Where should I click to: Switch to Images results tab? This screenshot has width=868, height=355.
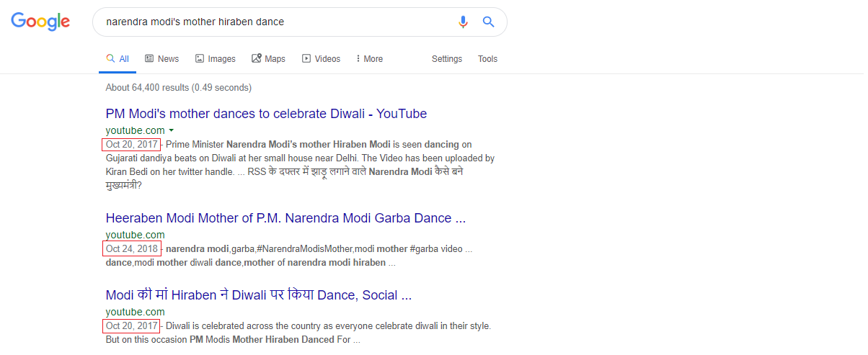tap(215, 59)
